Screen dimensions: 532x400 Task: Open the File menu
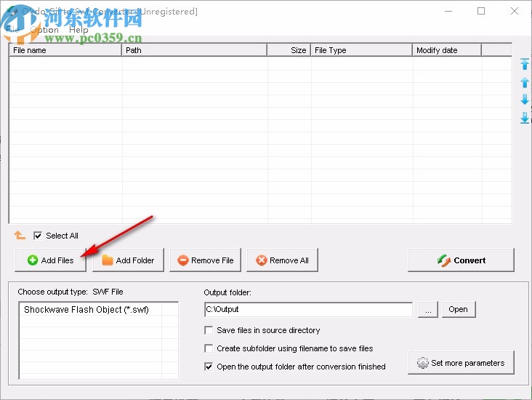[12, 30]
